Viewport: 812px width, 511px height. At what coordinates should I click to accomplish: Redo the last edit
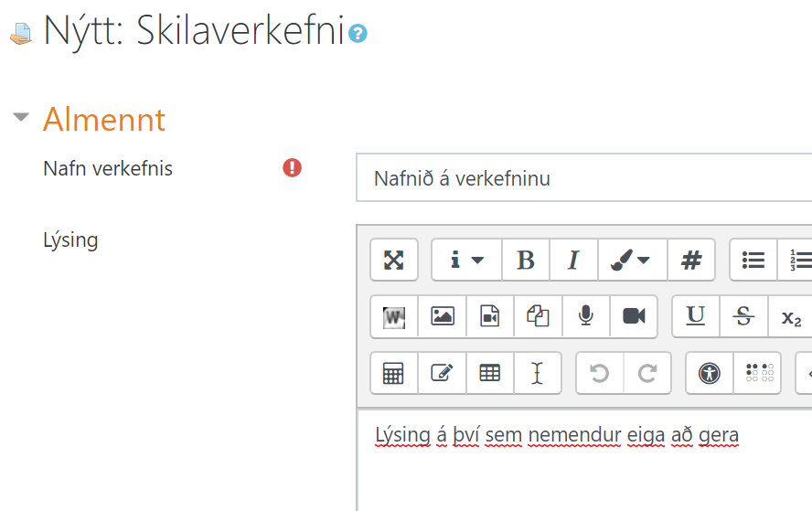647,373
